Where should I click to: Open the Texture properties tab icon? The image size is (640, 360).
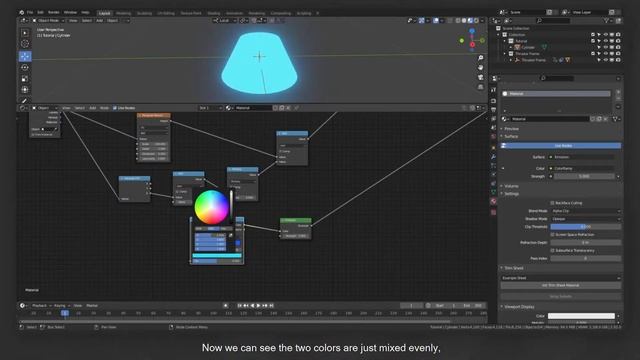click(493, 212)
